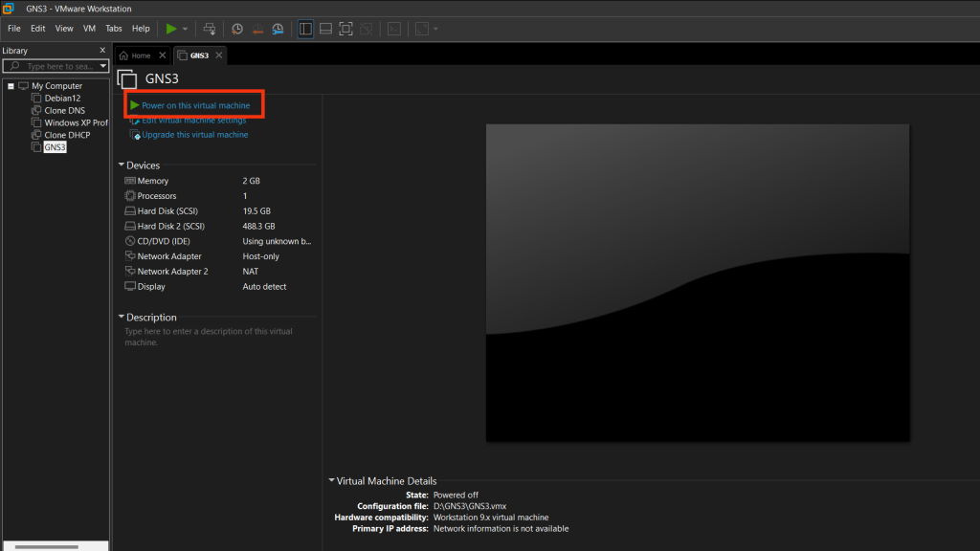Click the green Power On toolbar button
The image size is (980, 551).
coord(170,29)
